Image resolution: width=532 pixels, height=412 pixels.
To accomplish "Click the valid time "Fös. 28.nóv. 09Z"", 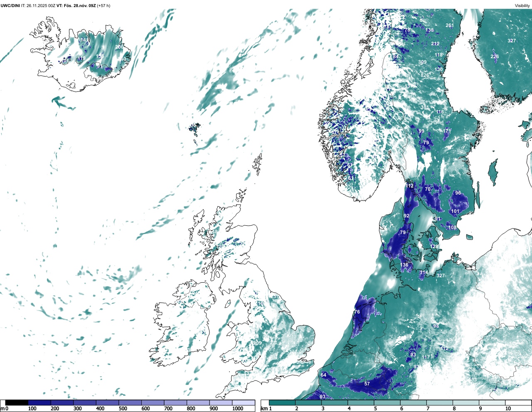I will (x=79, y=6).
